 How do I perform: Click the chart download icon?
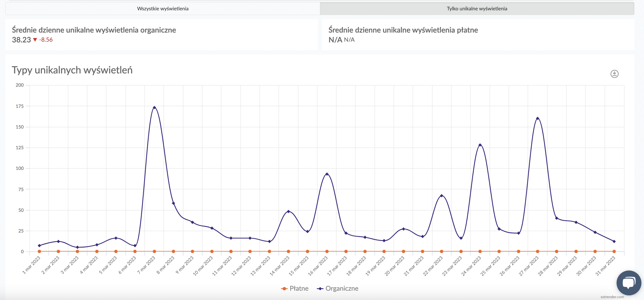click(x=614, y=74)
